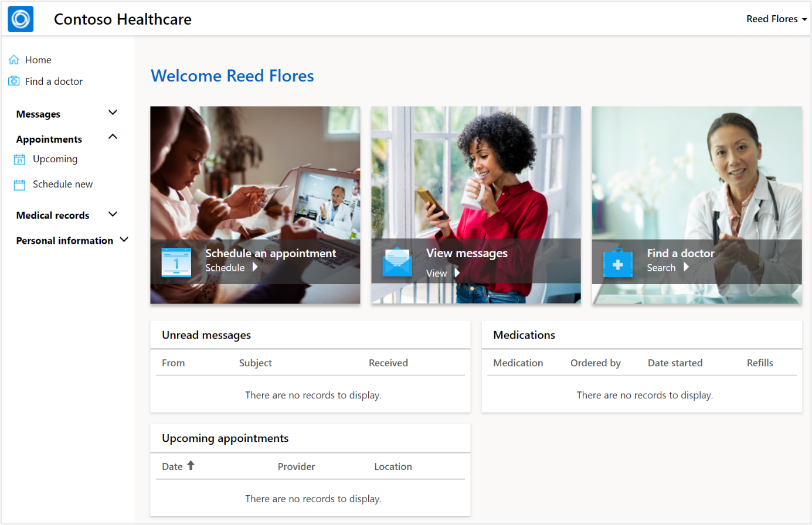Sort by the Date column arrow icon
Image resolution: width=812 pixels, height=525 pixels.
click(191, 466)
